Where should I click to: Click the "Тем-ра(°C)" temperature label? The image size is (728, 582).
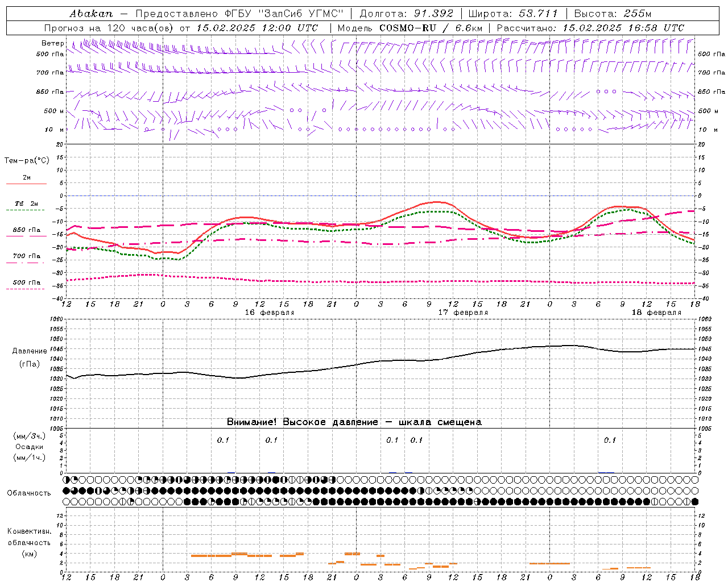coord(27,161)
